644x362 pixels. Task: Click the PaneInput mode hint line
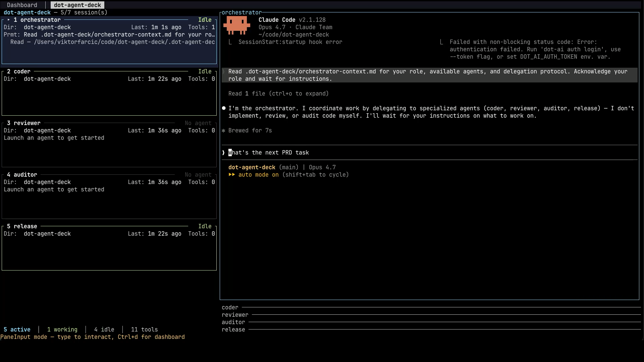point(93,337)
